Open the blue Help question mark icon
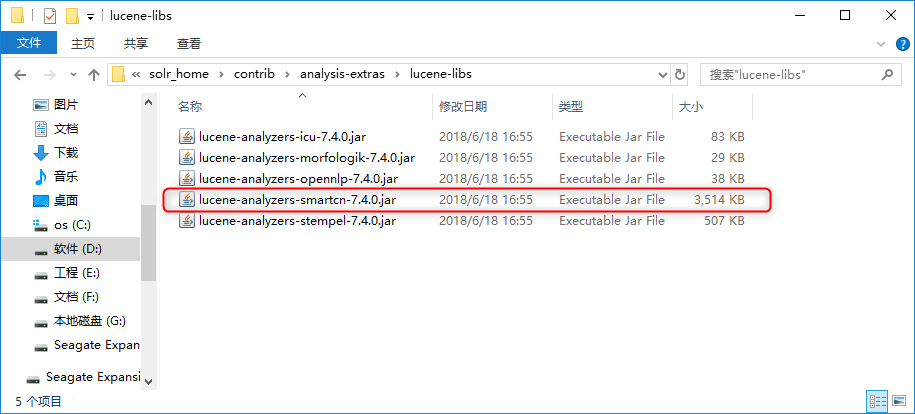The height and width of the screenshot is (414, 915). point(902,44)
